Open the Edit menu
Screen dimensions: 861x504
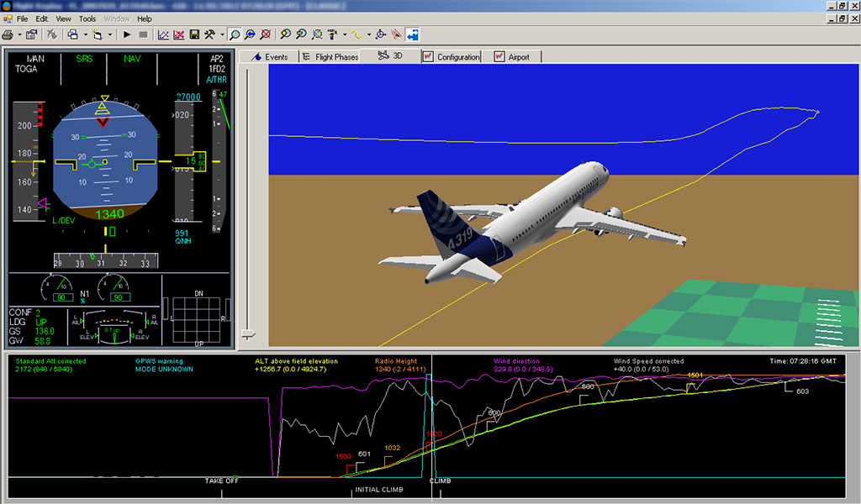(42, 18)
